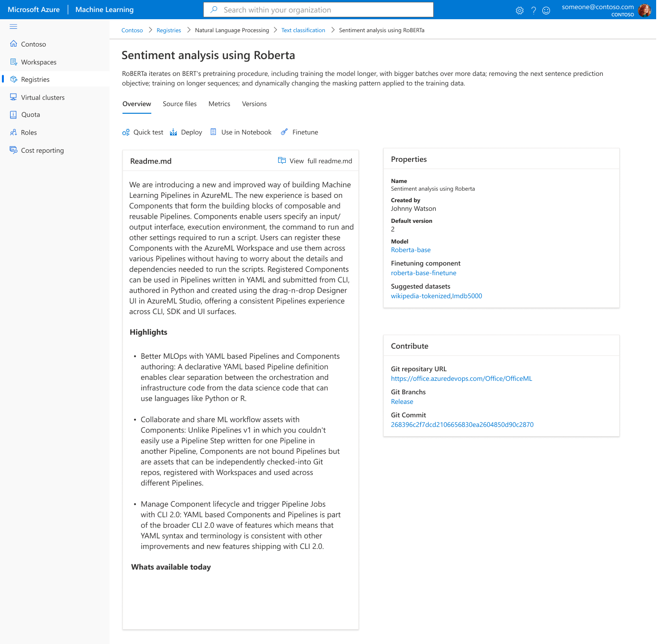
Task: Click someone@contoso.com account name
Action: tap(598, 7)
